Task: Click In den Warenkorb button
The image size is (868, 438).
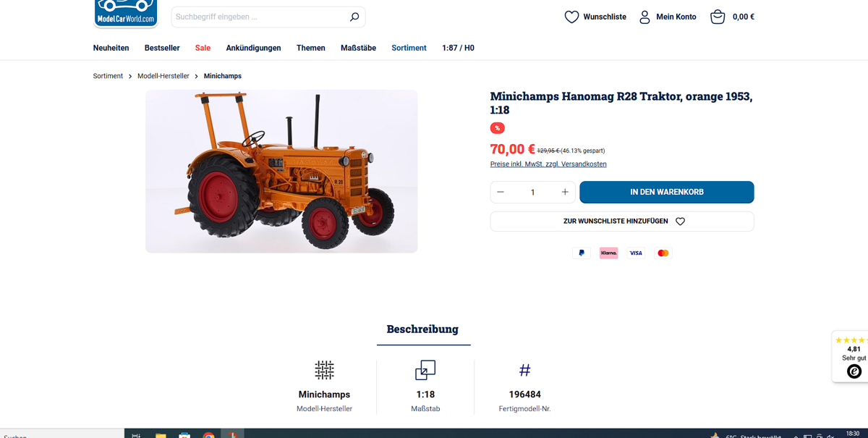Action: pyautogui.click(x=667, y=192)
